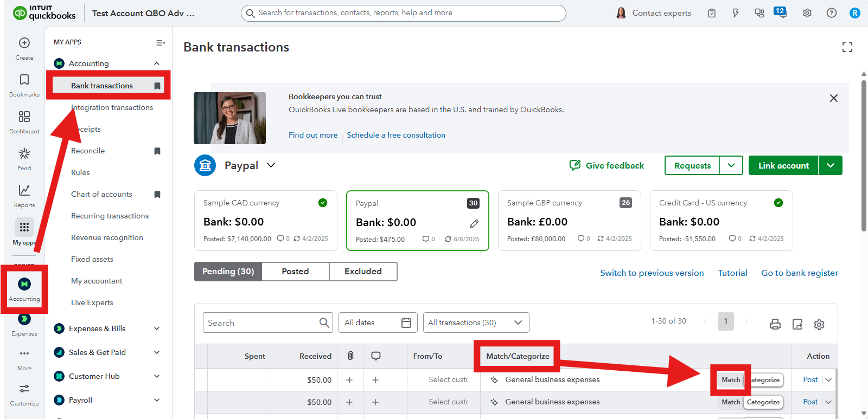Image resolution: width=868 pixels, height=419 pixels.
Task: Open Integration transactions in the sidebar
Action: (x=112, y=107)
